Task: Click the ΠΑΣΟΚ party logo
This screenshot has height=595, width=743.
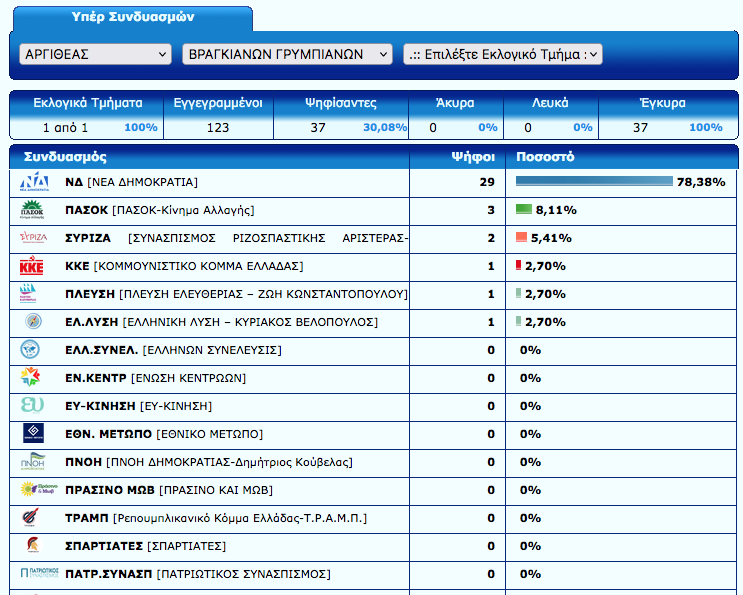Action: [x=33, y=210]
